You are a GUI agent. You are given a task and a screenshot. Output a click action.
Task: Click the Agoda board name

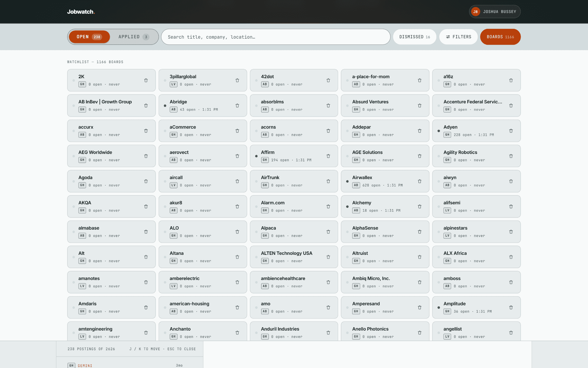(85, 178)
